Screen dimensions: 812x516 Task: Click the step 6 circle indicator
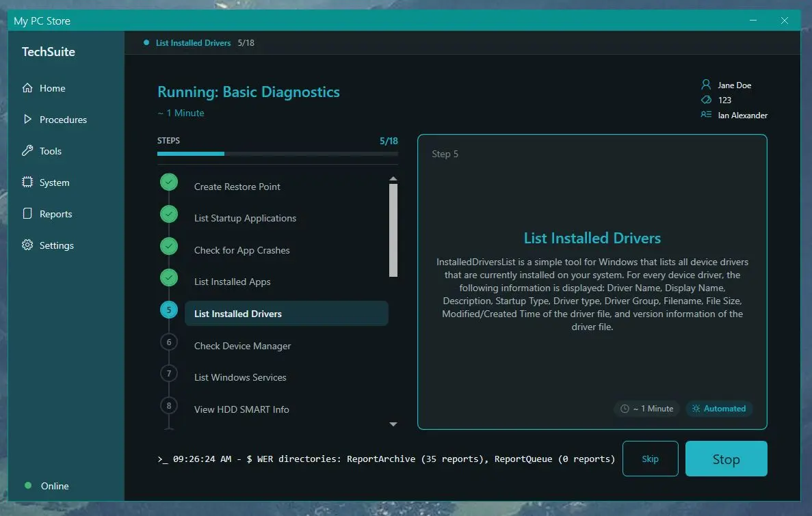[169, 342]
